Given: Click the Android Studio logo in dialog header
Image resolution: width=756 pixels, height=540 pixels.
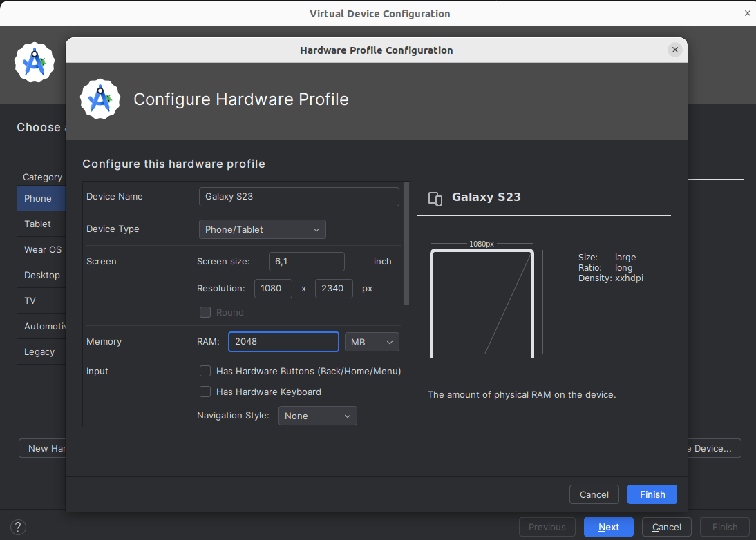Looking at the screenshot, I should tap(100, 99).
